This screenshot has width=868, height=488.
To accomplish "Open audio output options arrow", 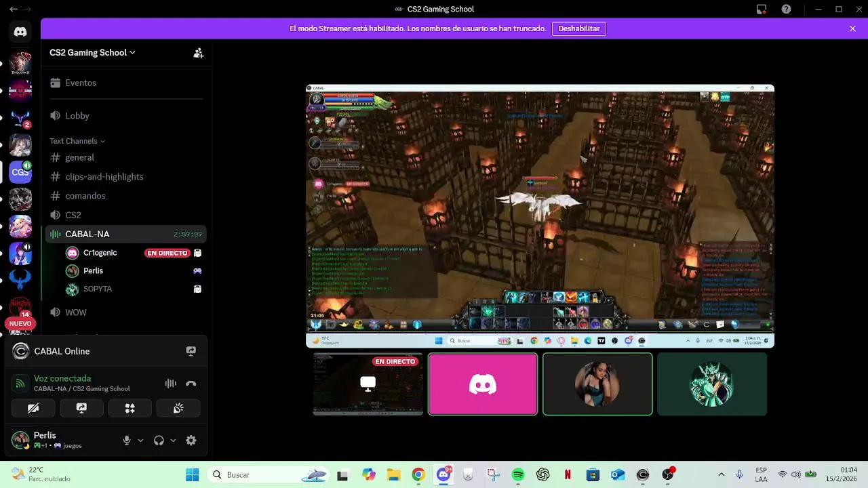I will pyautogui.click(x=173, y=441).
